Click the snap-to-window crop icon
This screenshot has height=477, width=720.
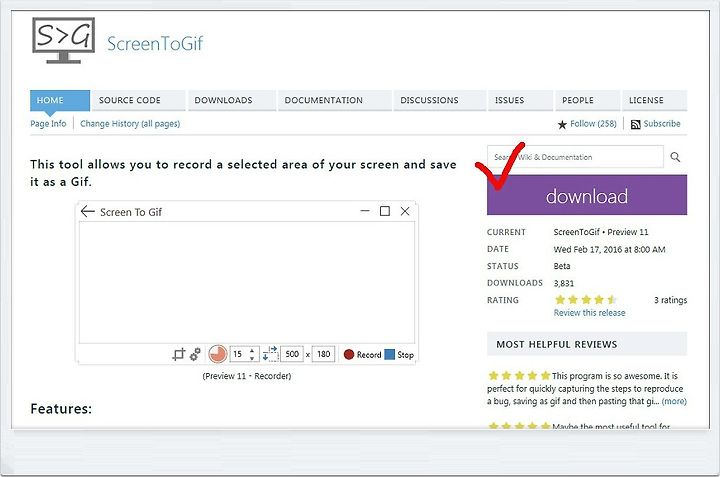click(179, 354)
